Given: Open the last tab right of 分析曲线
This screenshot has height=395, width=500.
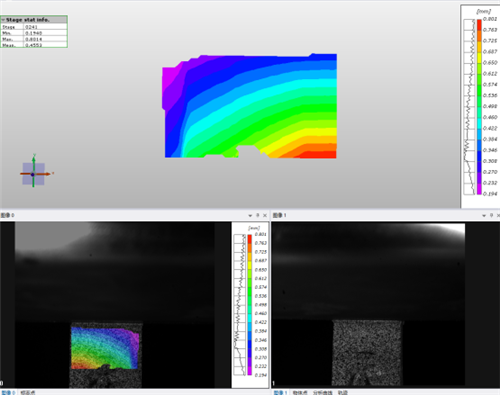Looking at the screenshot, I should tap(343, 393).
